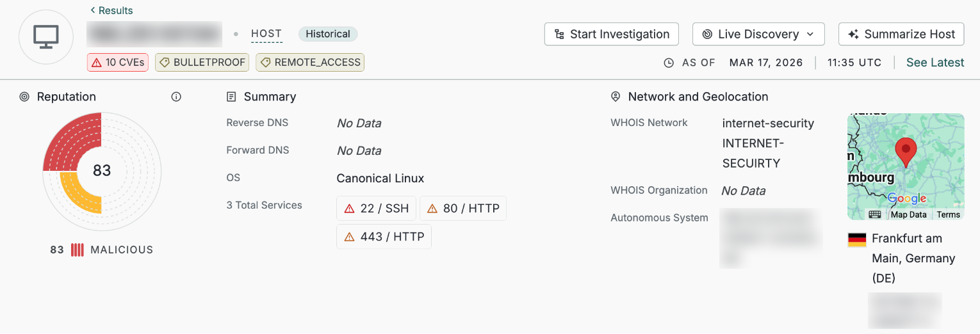Click the red map location marker
The width and height of the screenshot is (980, 334).
905,152
